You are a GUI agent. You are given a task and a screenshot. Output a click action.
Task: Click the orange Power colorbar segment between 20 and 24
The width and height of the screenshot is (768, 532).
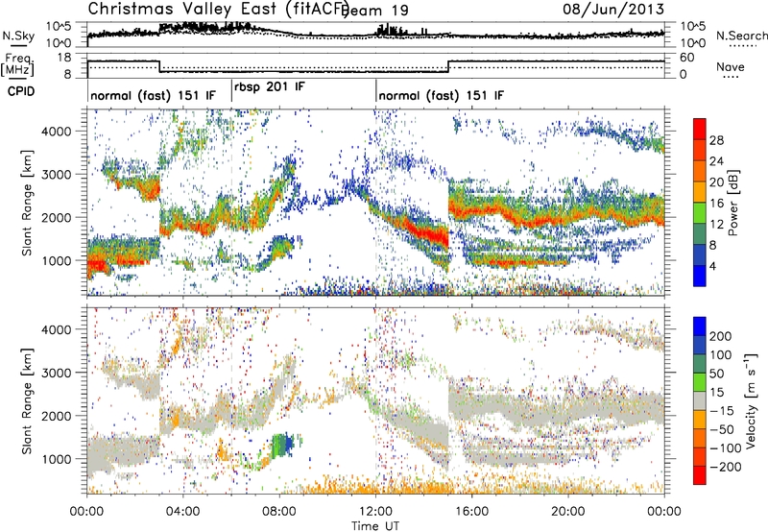(700, 171)
